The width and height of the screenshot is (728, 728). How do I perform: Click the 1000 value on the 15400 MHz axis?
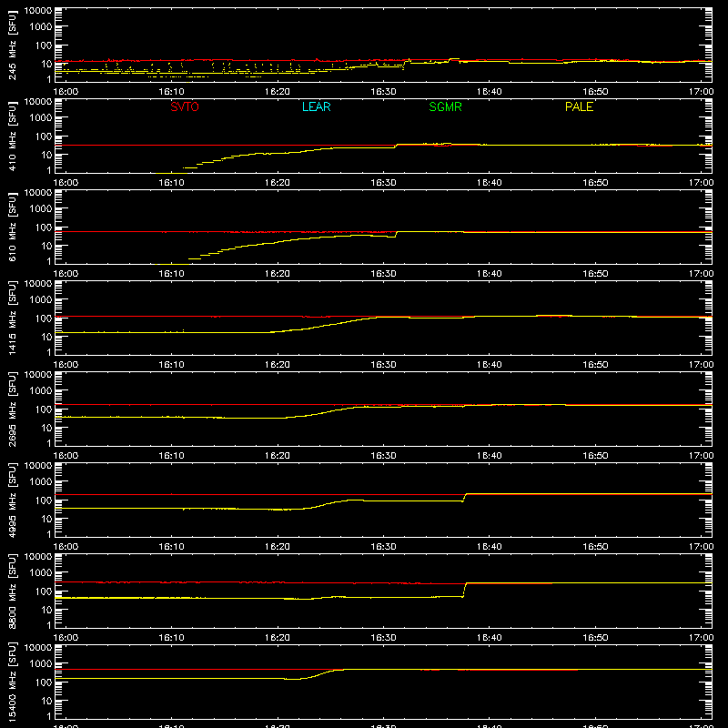point(41,664)
